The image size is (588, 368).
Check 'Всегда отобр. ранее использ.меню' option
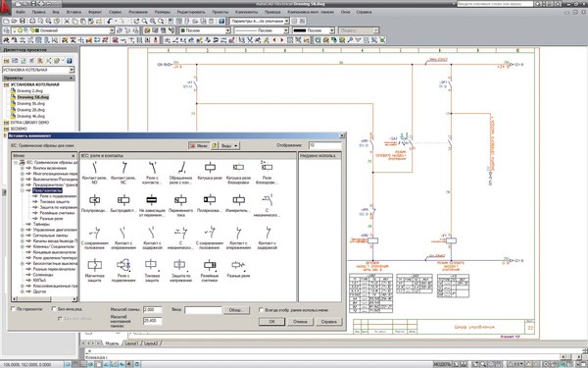tap(261, 310)
